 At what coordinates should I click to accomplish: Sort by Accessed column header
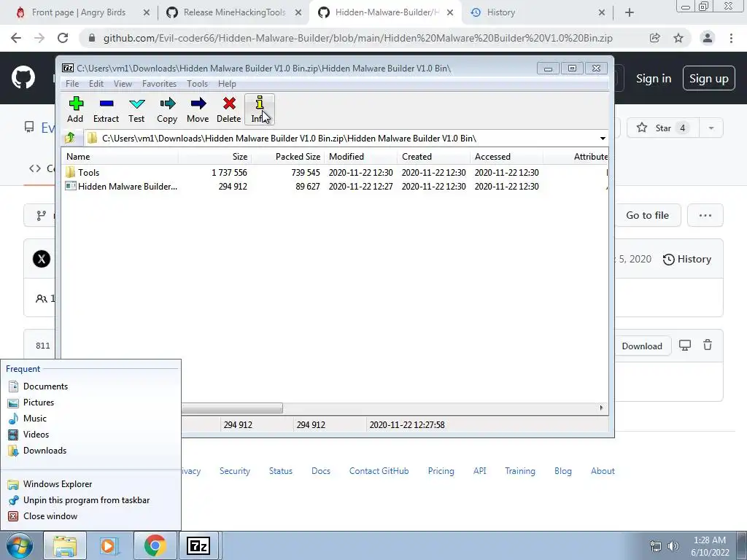point(506,157)
